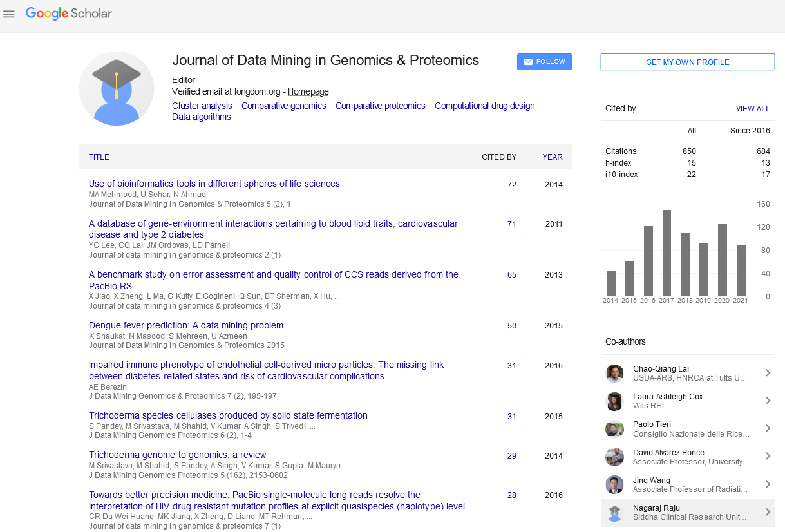785x532 pixels.
Task: Open Data algorithms interest tag
Action: click(202, 117)
